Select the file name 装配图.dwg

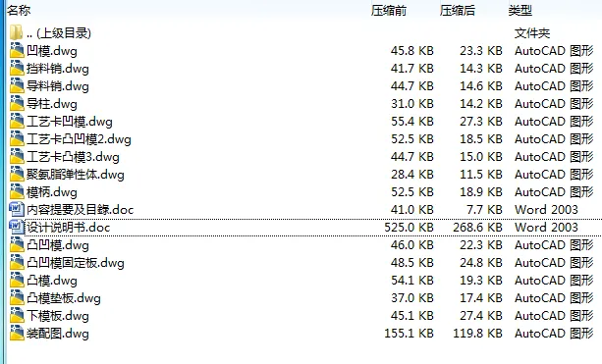[x=58, y=334]
